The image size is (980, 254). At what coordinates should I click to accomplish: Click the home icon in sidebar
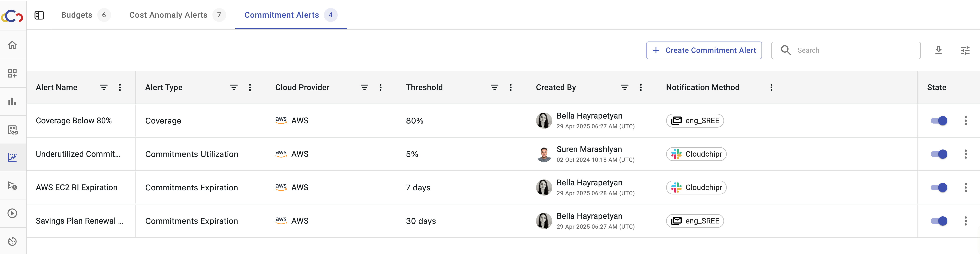(x=12, y=45)
